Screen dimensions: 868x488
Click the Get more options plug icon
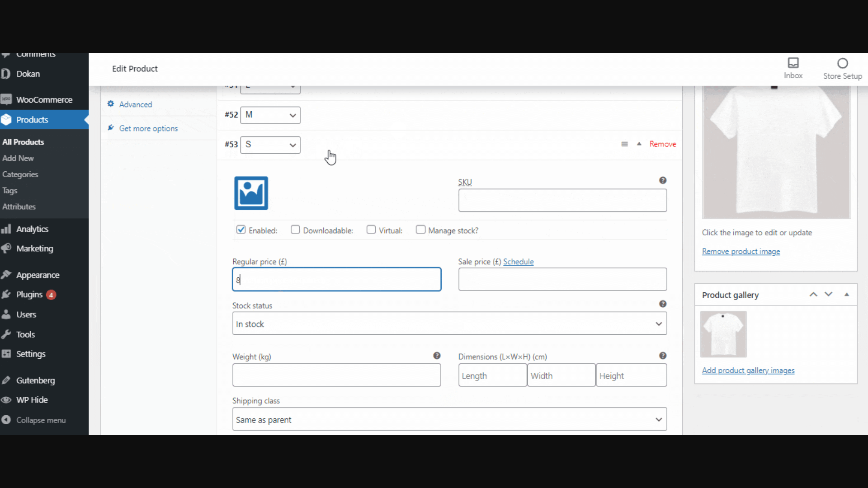[111, 128]
